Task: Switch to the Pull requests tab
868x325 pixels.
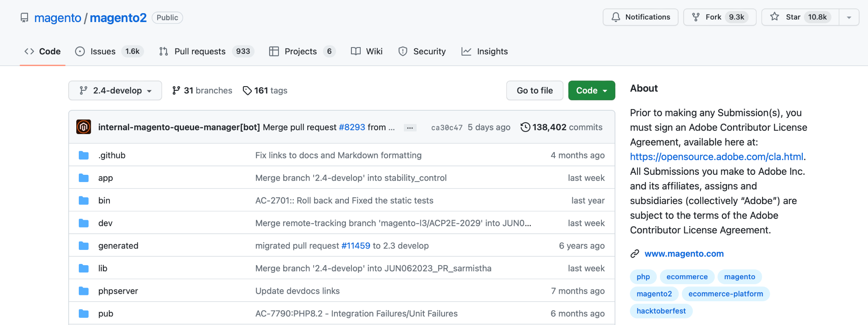Action: 206,51
